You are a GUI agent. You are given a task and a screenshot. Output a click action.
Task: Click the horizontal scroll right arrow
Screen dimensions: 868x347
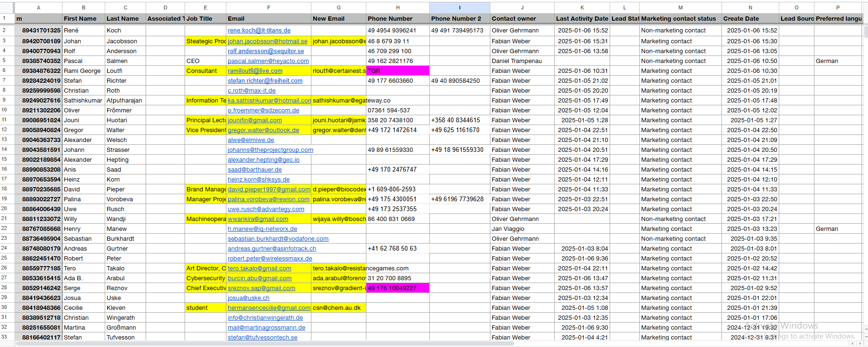click(860, 344)
